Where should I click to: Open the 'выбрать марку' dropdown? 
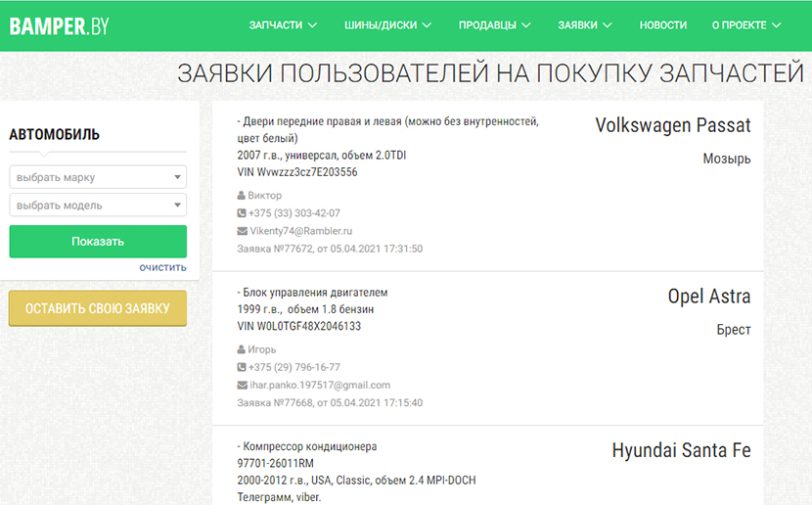point(98,178)
